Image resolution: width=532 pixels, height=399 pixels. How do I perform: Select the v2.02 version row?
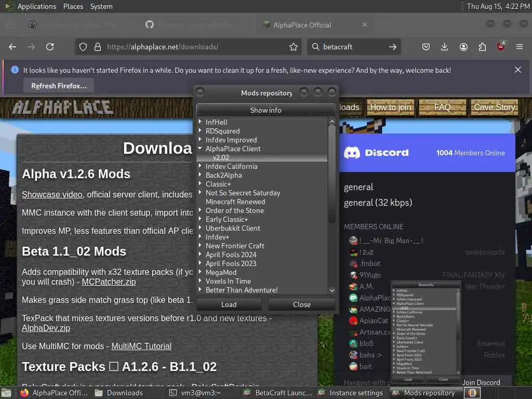[x=262, y=157]
